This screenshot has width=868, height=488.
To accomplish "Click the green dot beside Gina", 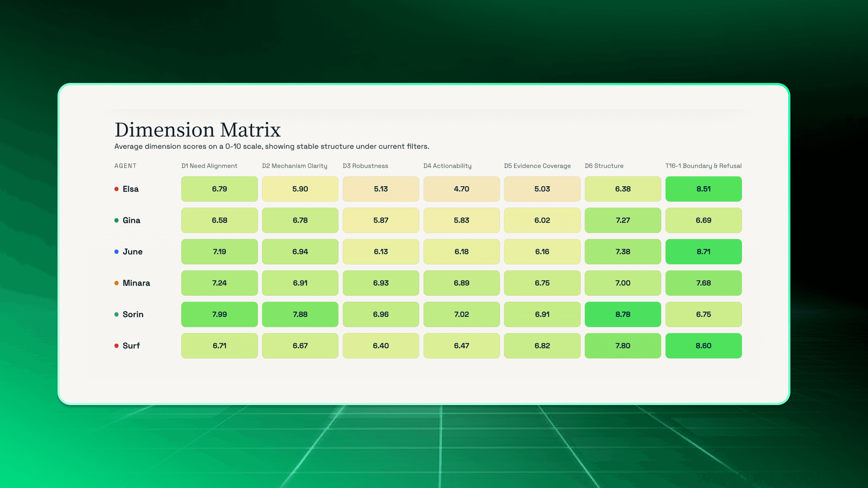I will (116, 220).
